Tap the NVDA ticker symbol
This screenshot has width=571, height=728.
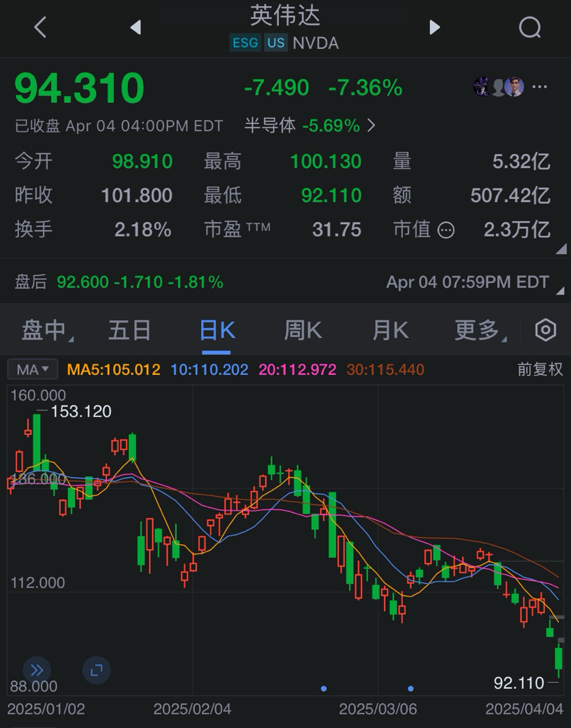(x=316, y=43)
